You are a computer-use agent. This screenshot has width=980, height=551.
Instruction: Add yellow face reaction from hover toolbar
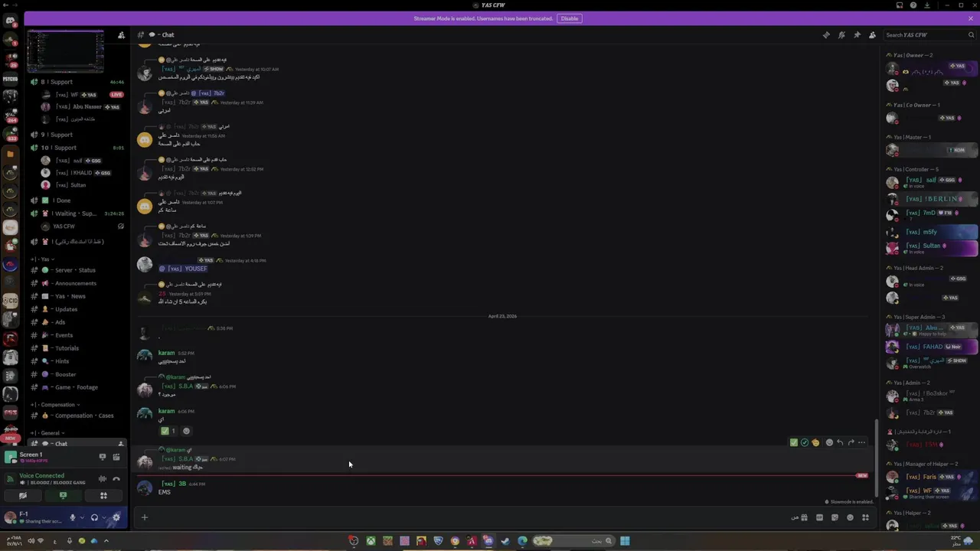(815, 442)
